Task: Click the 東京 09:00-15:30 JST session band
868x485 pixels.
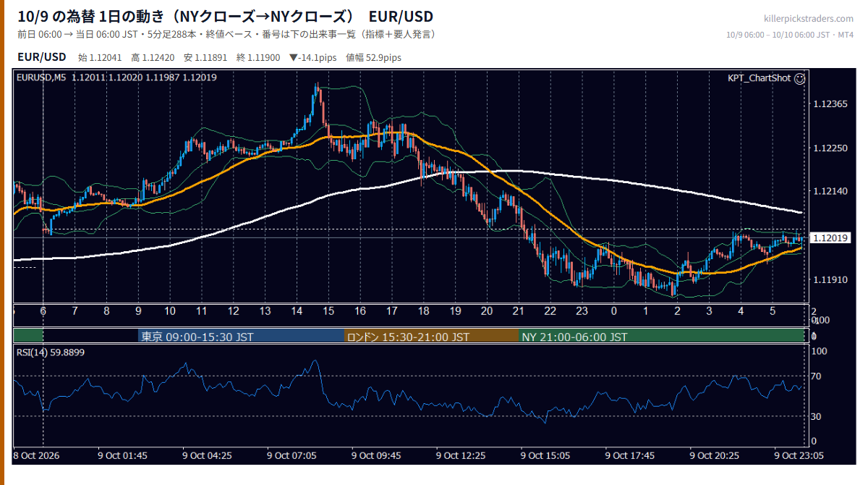Action: click(241, 337)
